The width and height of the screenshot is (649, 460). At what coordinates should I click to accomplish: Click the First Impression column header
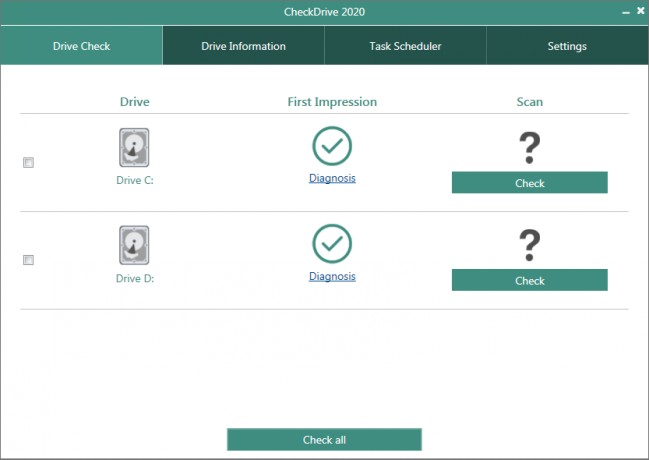[332, 102]
